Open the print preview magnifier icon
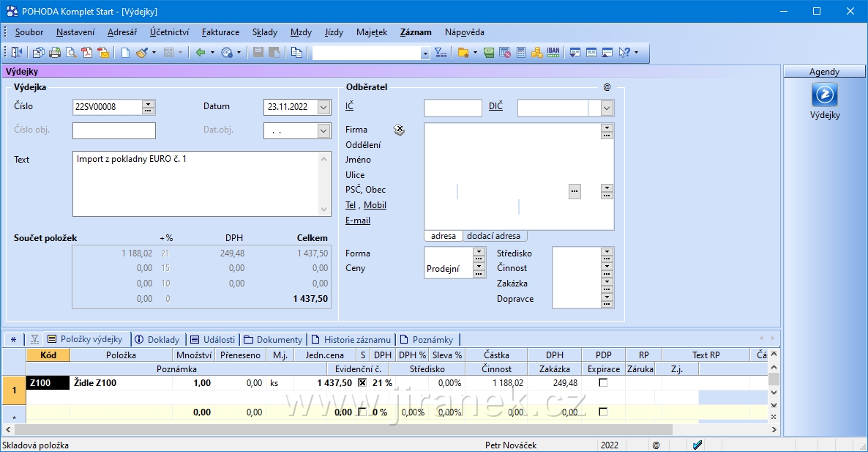 (71, 53)
